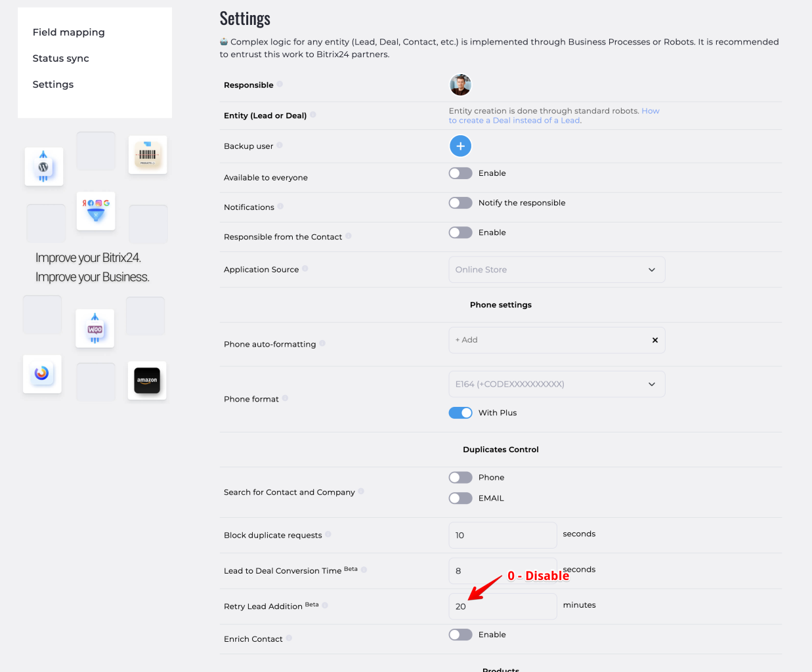This screenshot has width=812, height=672.
Task: Open the WooCommerce integration app icon
Action: click(x=95, y=328)
